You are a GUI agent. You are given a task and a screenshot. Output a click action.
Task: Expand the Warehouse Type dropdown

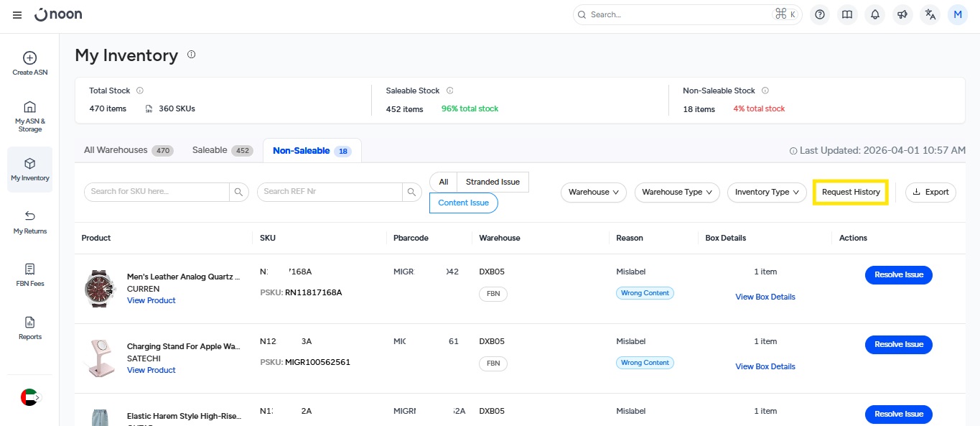pos(677,192)
